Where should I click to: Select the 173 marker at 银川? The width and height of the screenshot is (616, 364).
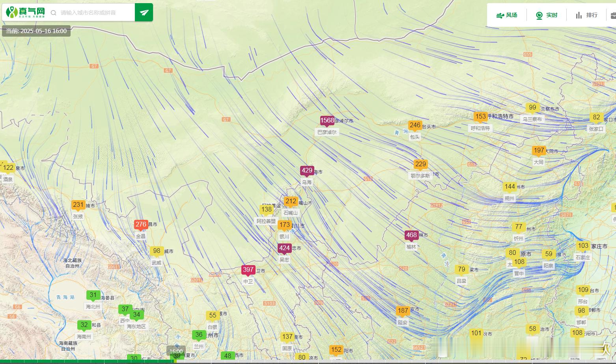(x=284, y=225)
